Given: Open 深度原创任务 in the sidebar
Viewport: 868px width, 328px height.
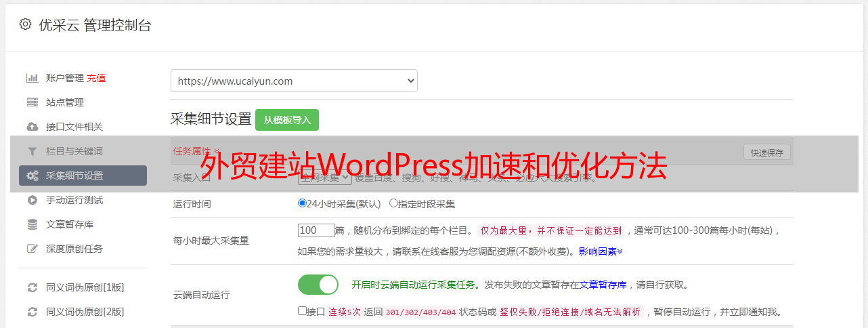Looking at the screenshot, I should (74, 249).
